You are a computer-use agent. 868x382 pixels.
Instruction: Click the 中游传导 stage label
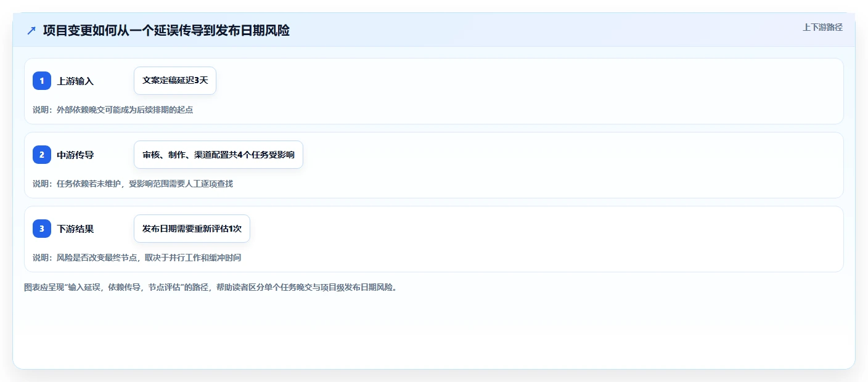click(x=75, y=155)
